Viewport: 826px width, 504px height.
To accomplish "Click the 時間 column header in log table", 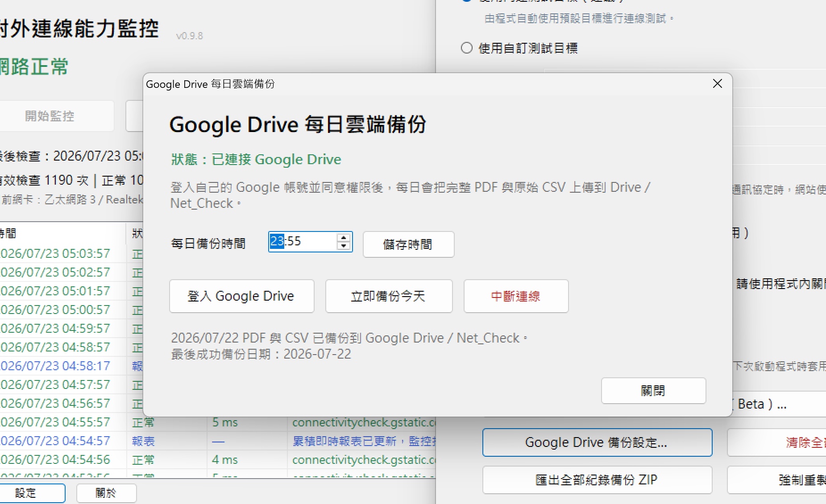I will click(62, 233).
